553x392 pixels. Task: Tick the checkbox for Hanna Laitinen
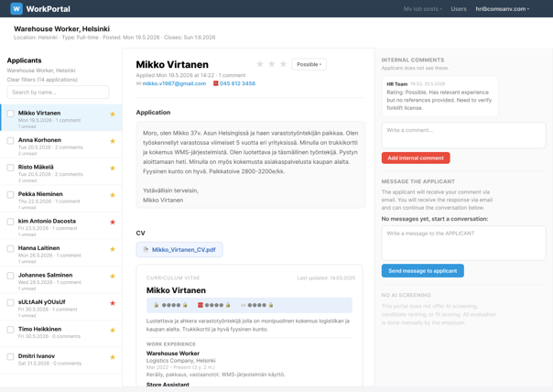tap(11, 248)
